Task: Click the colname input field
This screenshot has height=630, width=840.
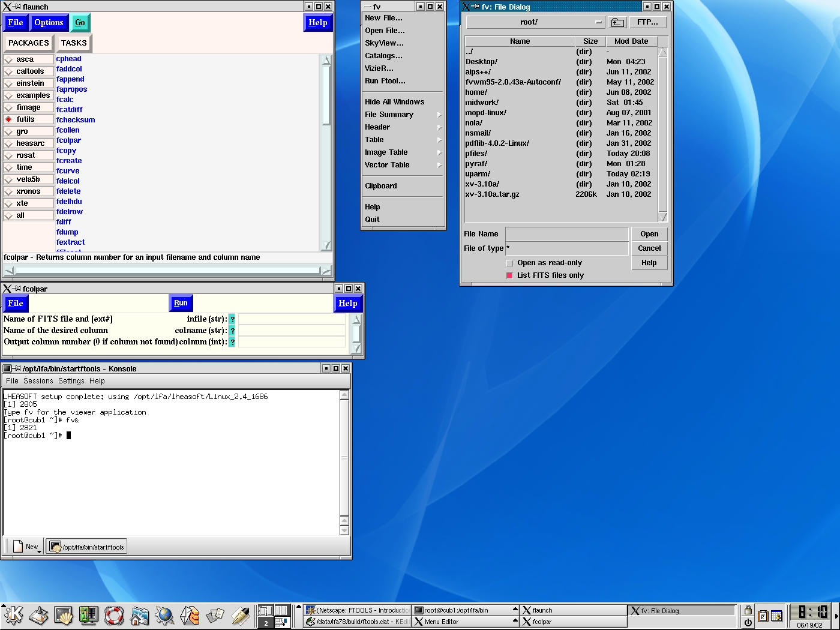Action: point(292,331)
